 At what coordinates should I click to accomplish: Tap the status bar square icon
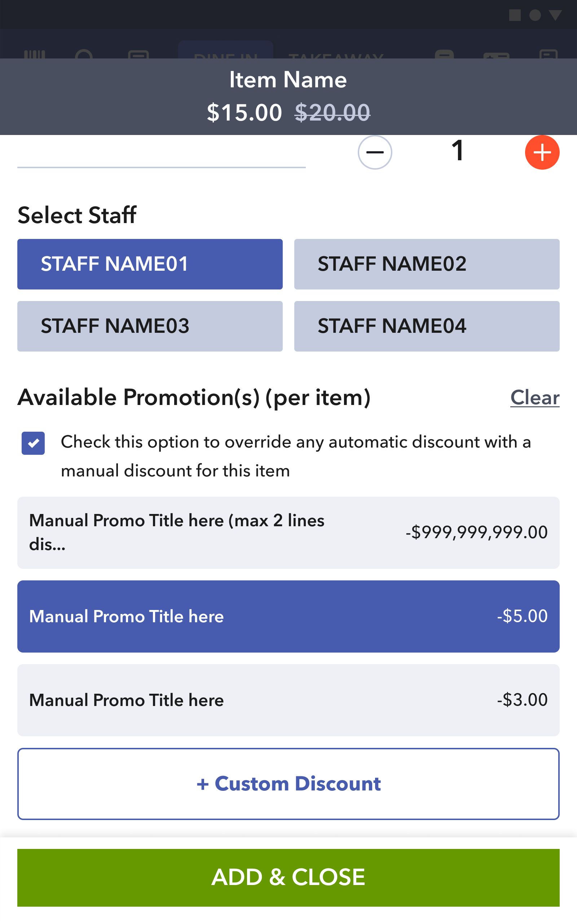515,15
